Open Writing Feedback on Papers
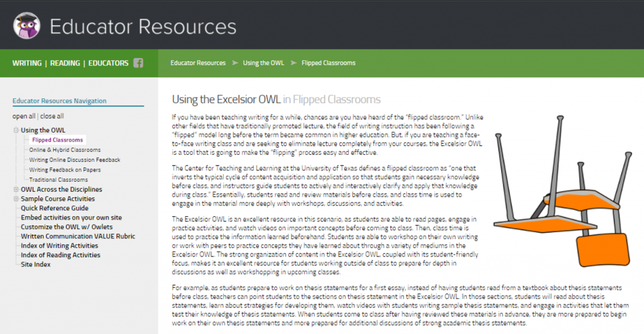The width and height of the screenshot is (644, 334). click(x=65, y=170)
